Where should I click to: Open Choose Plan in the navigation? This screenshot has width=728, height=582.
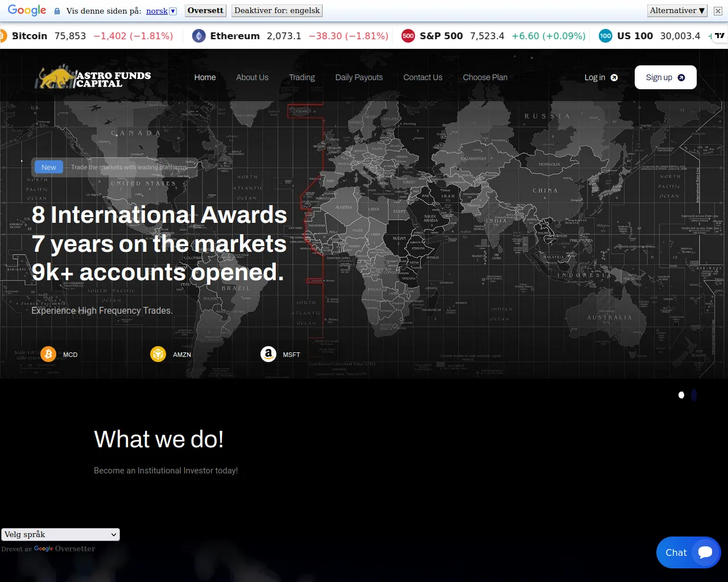485,77
